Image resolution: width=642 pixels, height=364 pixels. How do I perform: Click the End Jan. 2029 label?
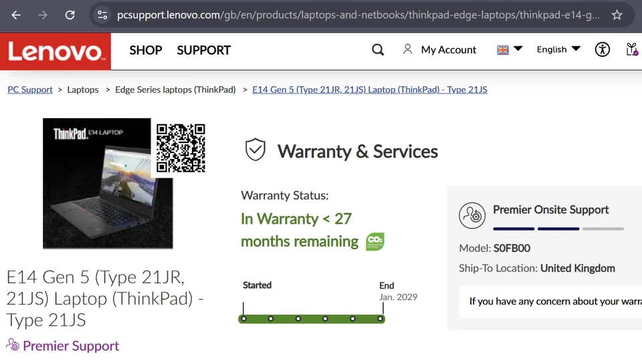(x=398, y=291)
